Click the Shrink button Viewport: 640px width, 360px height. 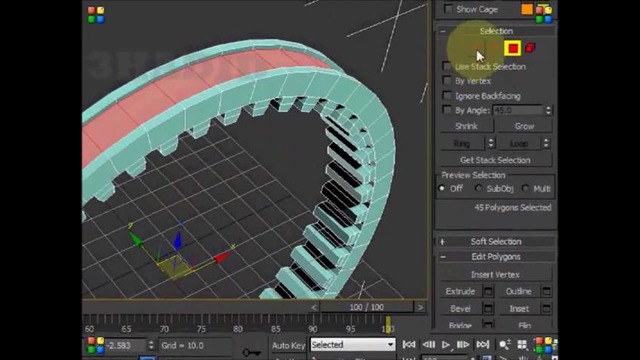pos(466,126)
